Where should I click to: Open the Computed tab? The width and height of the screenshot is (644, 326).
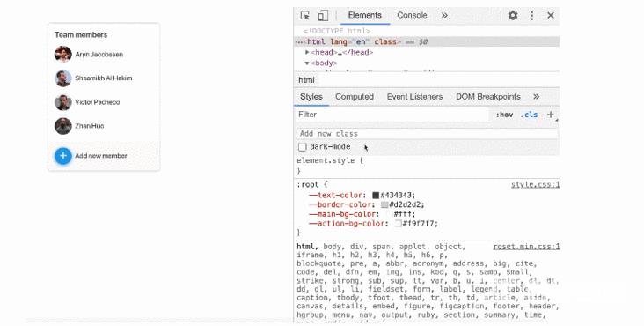coord(355,97)
